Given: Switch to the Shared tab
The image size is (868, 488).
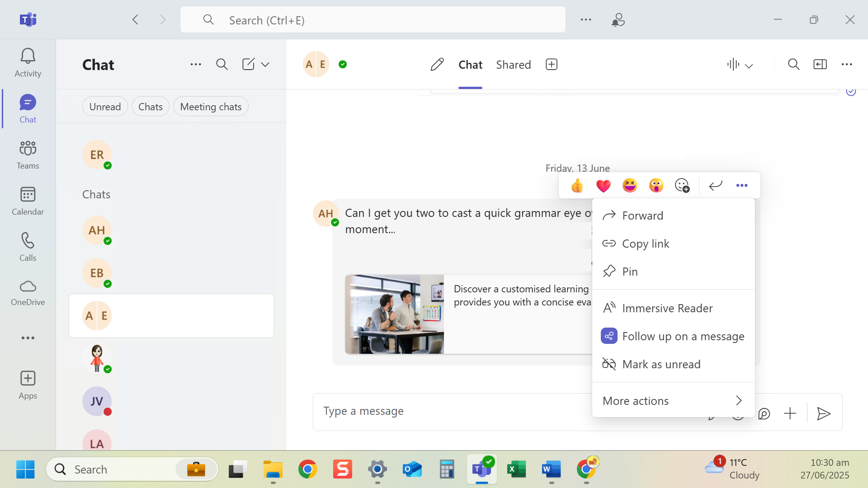Looking at the screenshot, I should coord(513,65).
